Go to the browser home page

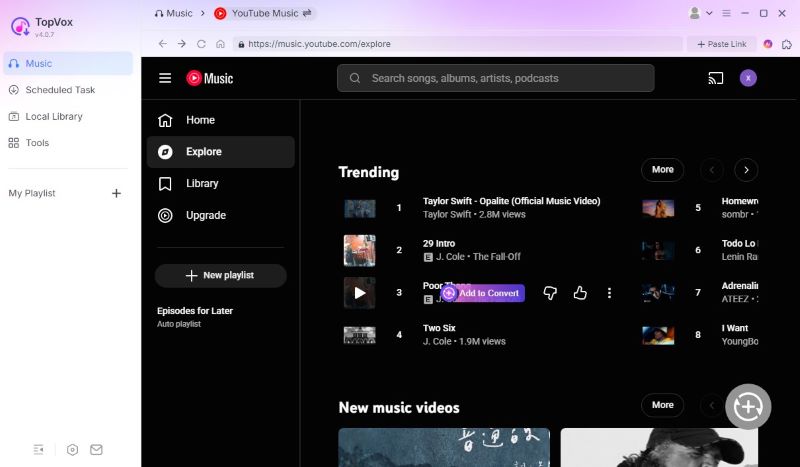click(x=220, y=44)
